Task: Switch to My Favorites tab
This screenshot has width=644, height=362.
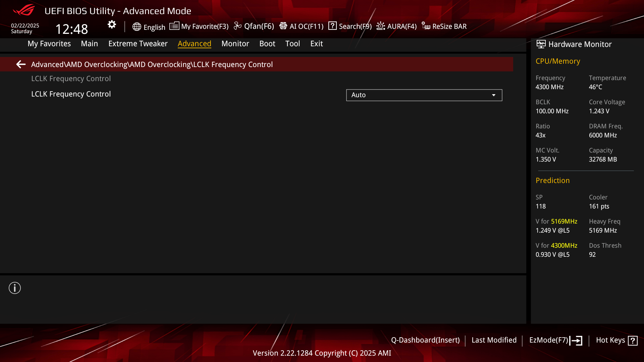Action: [x=49, y=44]
